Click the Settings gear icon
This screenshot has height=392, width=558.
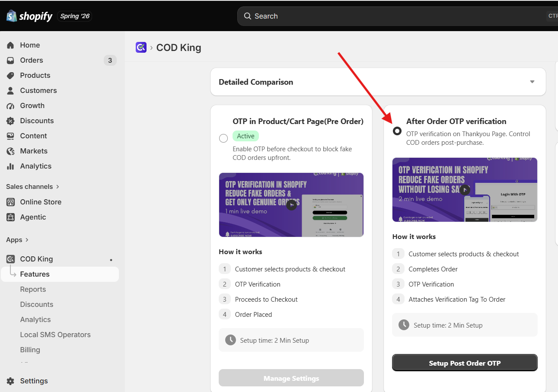click(11, 381)
